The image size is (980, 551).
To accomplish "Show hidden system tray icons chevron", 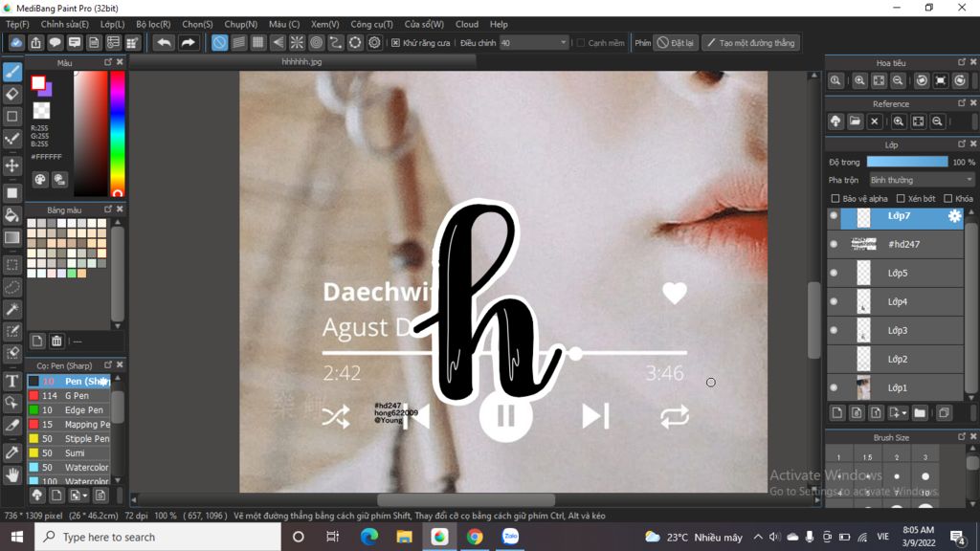I will (x=758, y=537).
